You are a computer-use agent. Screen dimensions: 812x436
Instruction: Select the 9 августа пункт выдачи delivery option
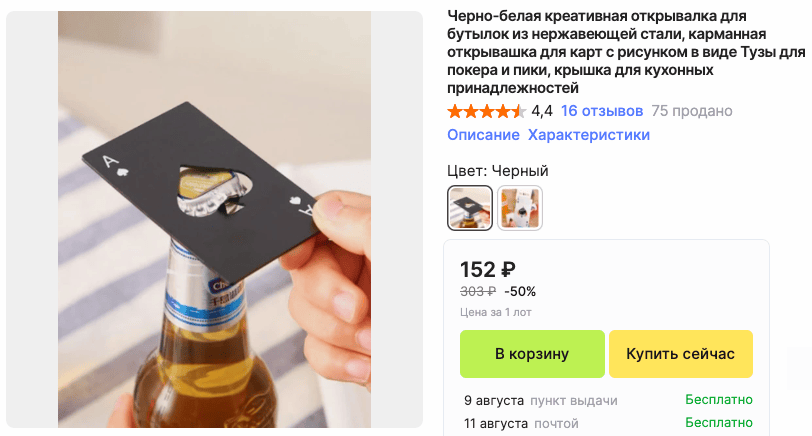coord(541,400)
